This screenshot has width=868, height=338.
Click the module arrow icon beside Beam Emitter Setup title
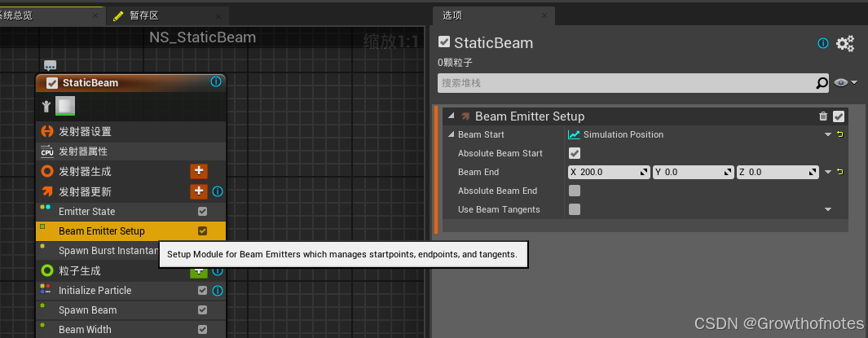point(465,116)
